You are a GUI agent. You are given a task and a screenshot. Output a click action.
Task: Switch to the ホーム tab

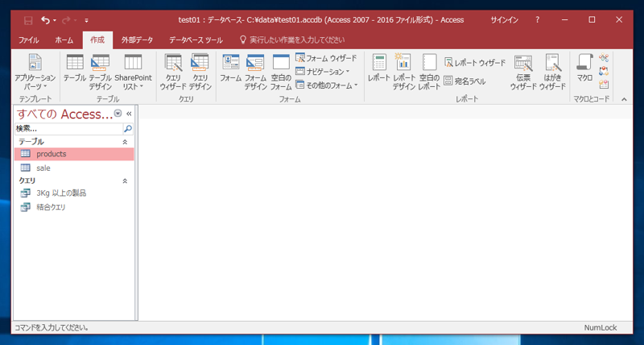64,39
